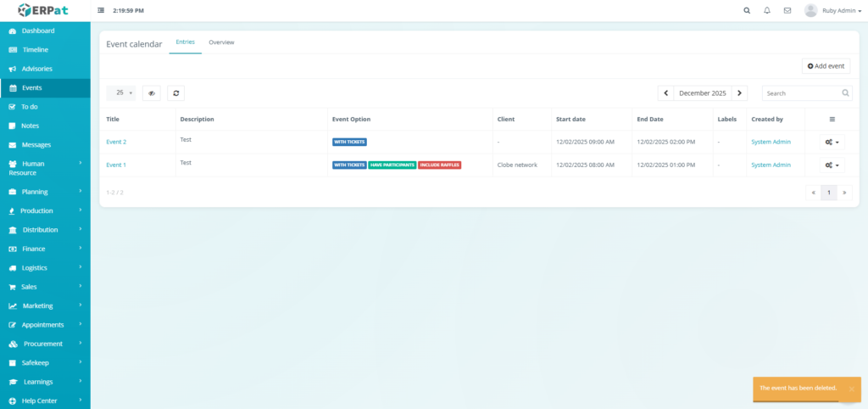Click the refresh table icon button
868x409 pixels.
pyautogui.click(x=175, y=93)
